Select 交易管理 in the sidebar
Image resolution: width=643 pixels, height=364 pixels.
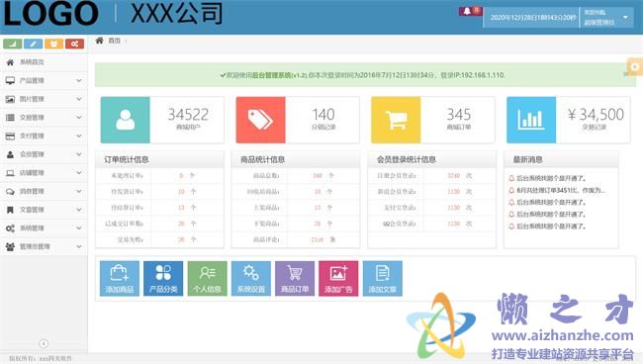[x=44, y=118]
